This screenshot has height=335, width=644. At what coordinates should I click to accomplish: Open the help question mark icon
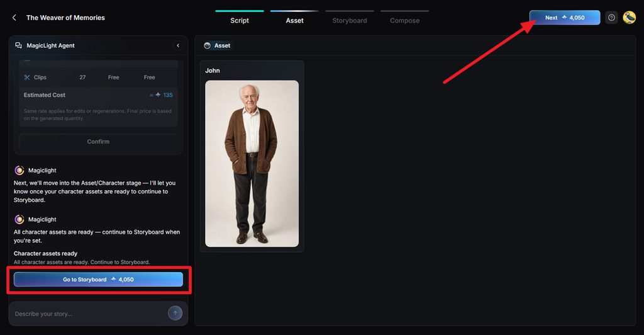(x=611, y=18)
